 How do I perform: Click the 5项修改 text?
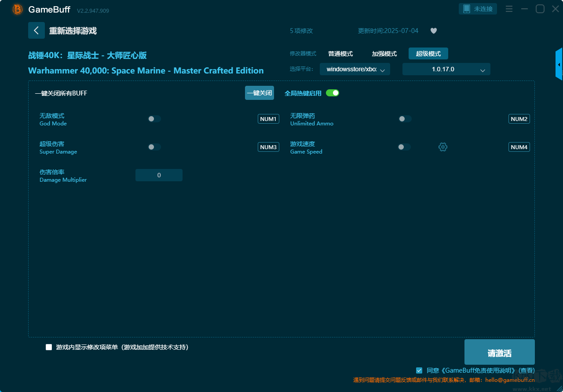click(301, 31)
